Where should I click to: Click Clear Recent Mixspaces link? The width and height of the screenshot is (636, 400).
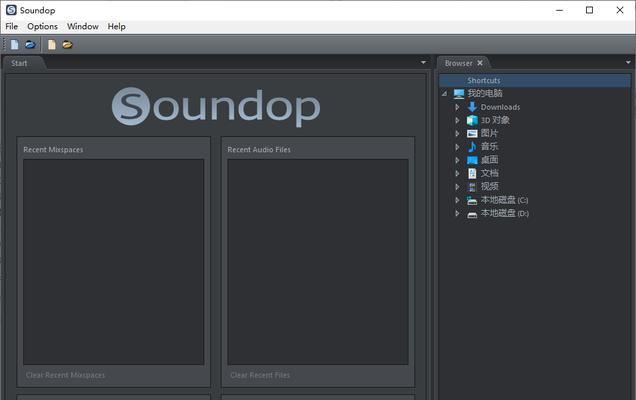[x=65, y=375]
